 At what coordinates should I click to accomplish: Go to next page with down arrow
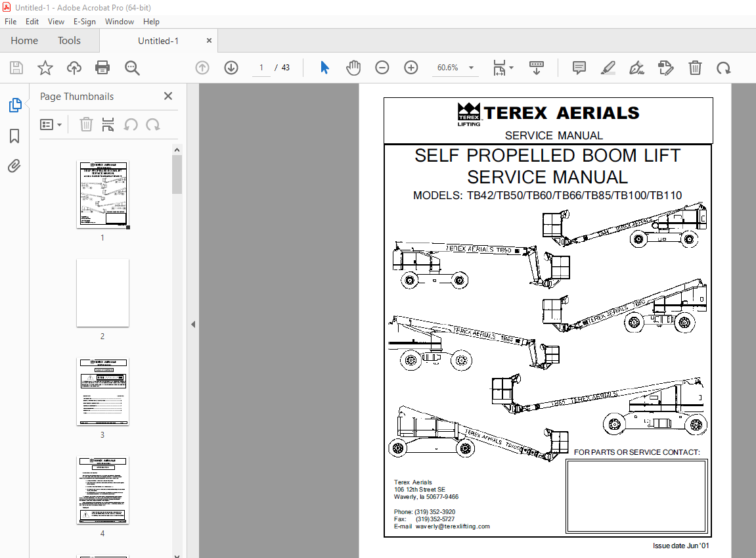coord(231,68)
